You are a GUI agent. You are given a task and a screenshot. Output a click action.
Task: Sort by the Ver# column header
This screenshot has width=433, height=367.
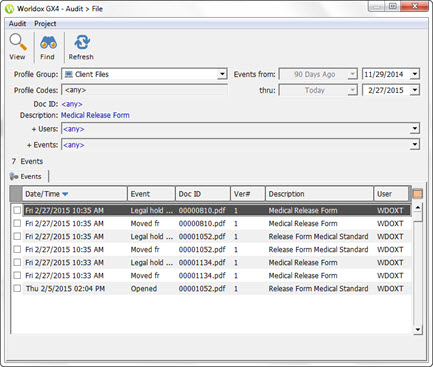[x=248, y=194]
